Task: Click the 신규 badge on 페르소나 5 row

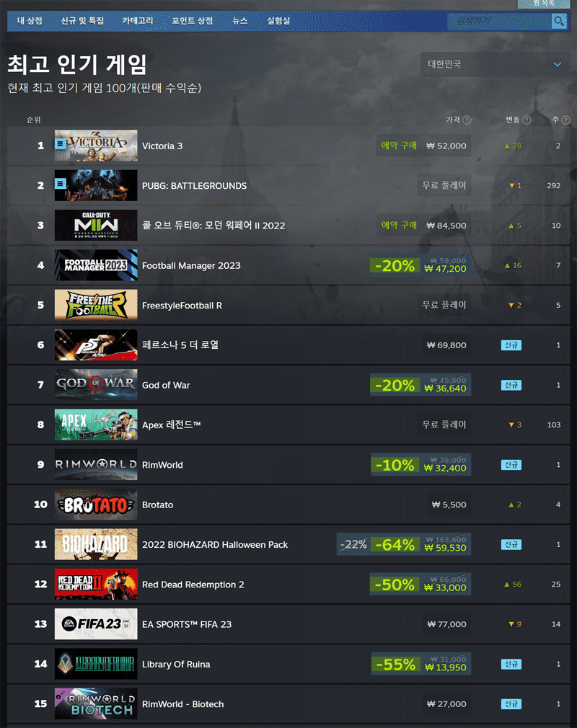Action: coord(511,345)
